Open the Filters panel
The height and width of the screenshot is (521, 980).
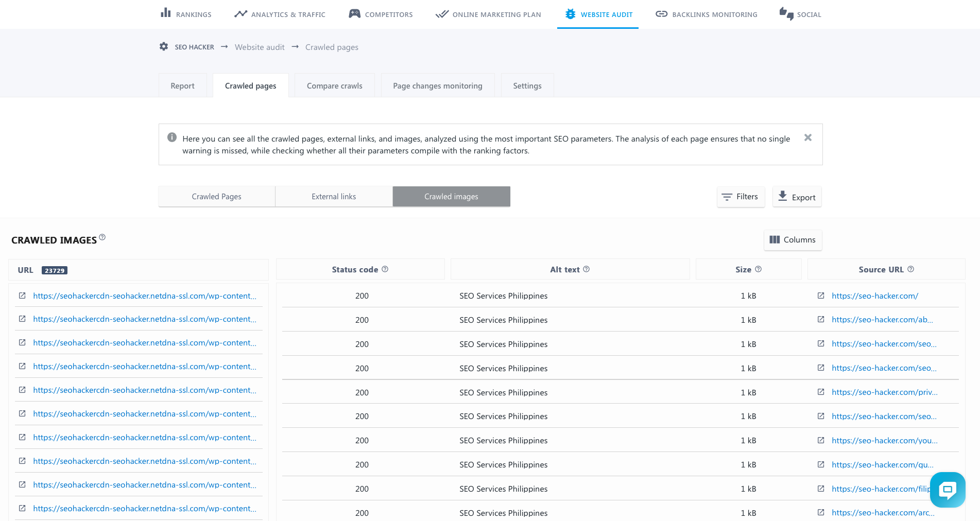tap(741, 197)
